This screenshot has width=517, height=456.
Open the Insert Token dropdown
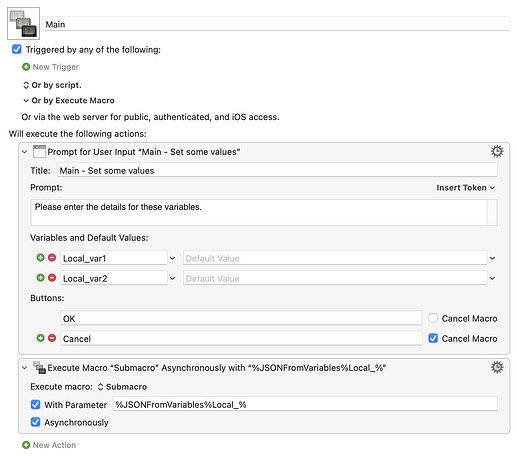click(466, 188)
